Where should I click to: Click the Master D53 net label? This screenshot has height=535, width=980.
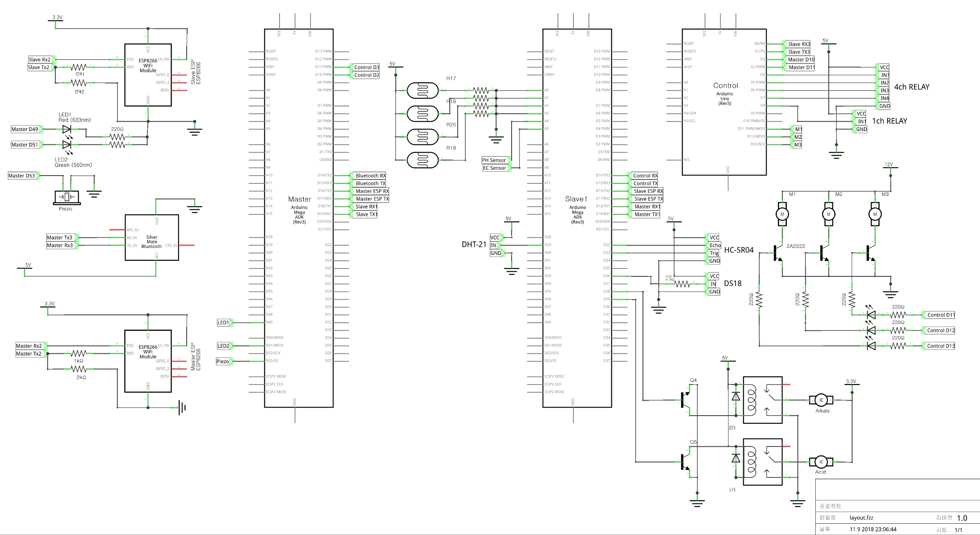[24, 176]
